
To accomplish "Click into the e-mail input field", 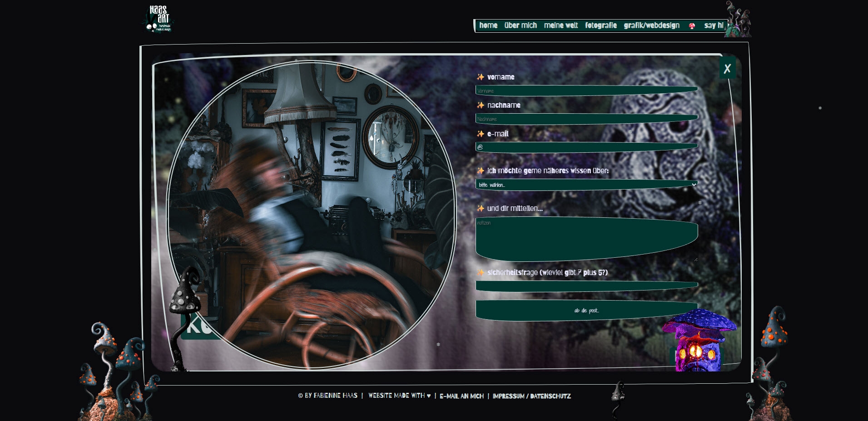I will click(x=586, y=147).
